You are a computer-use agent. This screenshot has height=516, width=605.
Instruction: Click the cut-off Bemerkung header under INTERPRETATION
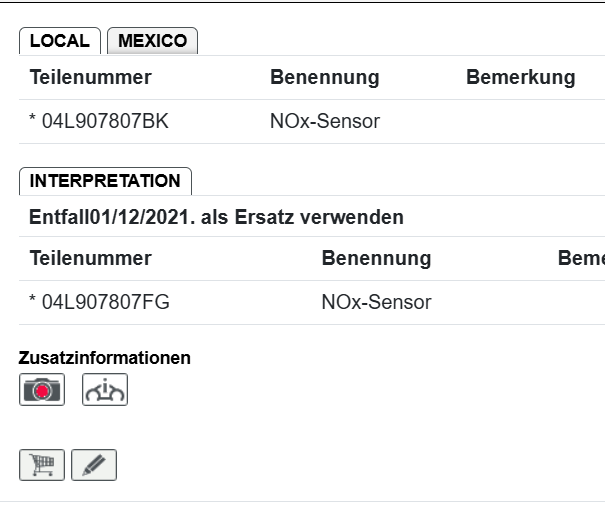581,258
